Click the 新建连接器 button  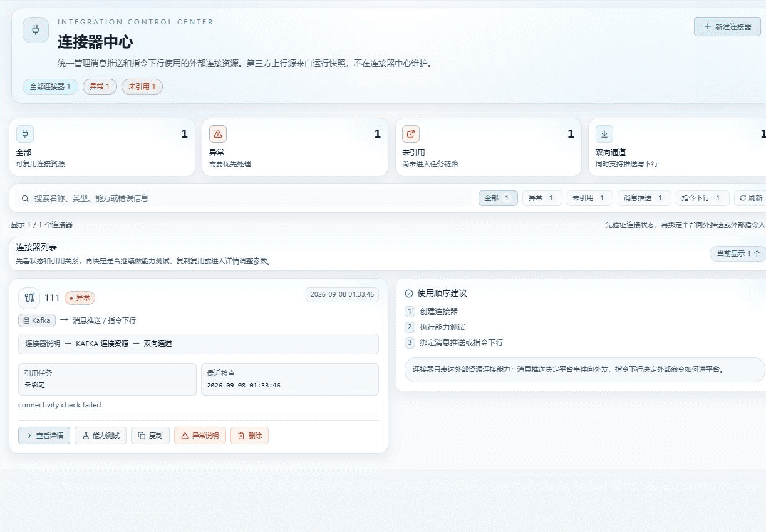(727, 27)
